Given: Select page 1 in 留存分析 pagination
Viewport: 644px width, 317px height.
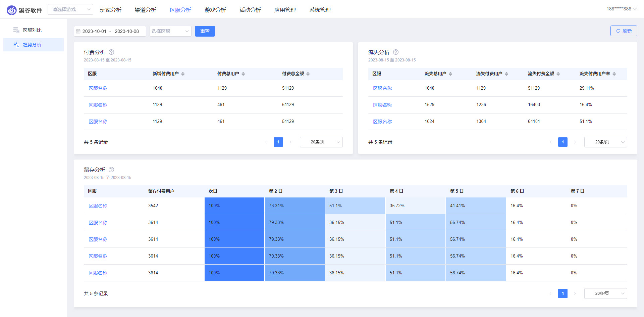Looking at the screenshot, I should tap(563, 293).
